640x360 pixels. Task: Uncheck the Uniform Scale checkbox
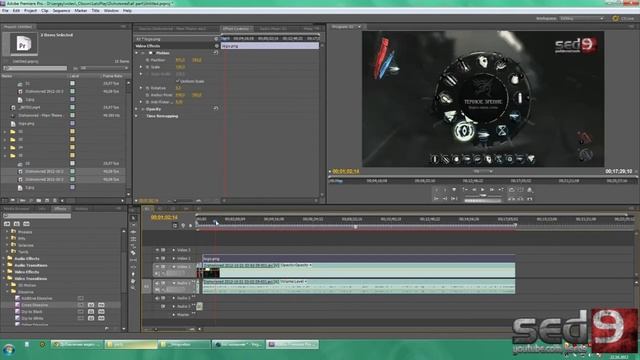178,81
